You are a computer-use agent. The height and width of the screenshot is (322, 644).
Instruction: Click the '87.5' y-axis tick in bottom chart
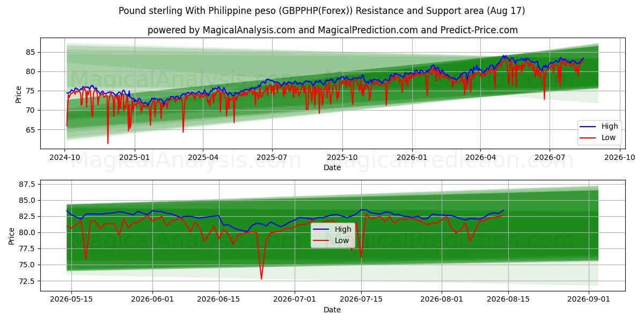[x=28, y=184]
